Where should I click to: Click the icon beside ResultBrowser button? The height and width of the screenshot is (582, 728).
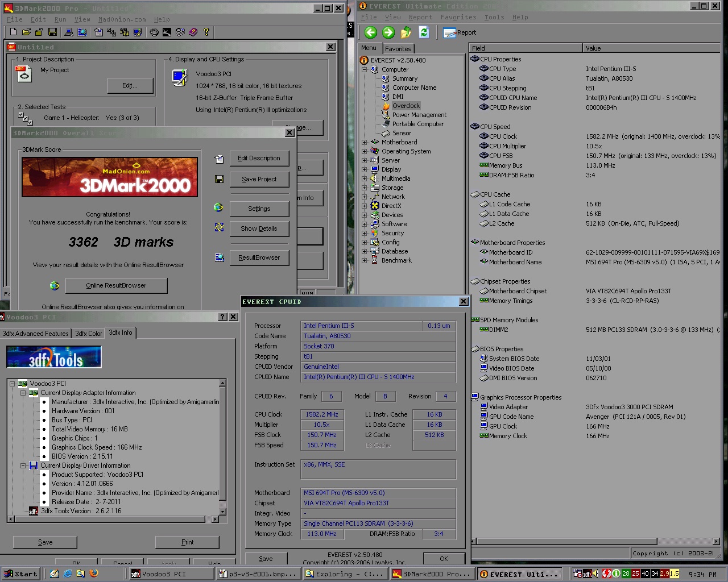pyautogui.click(x=220, y=257)
